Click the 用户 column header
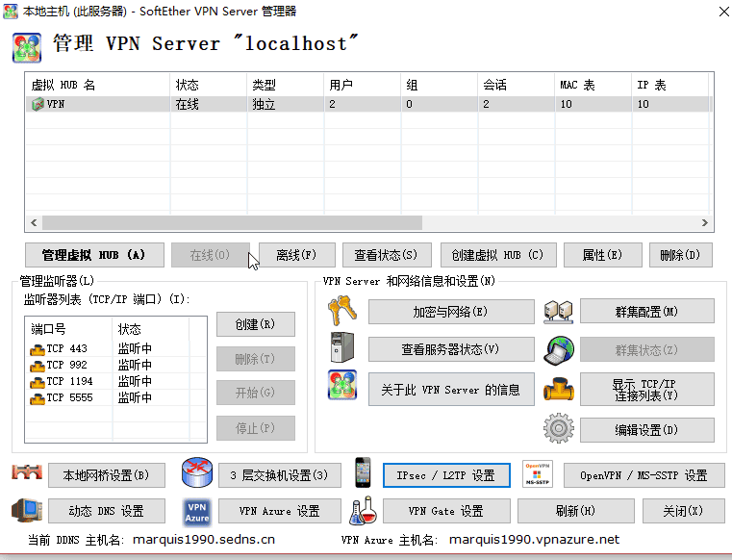Screen dimensions: 732x560 coord(362,85)
